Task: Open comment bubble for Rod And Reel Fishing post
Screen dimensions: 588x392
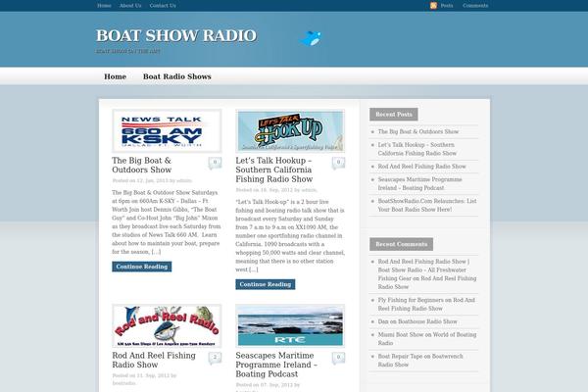Action: point(215,358)
